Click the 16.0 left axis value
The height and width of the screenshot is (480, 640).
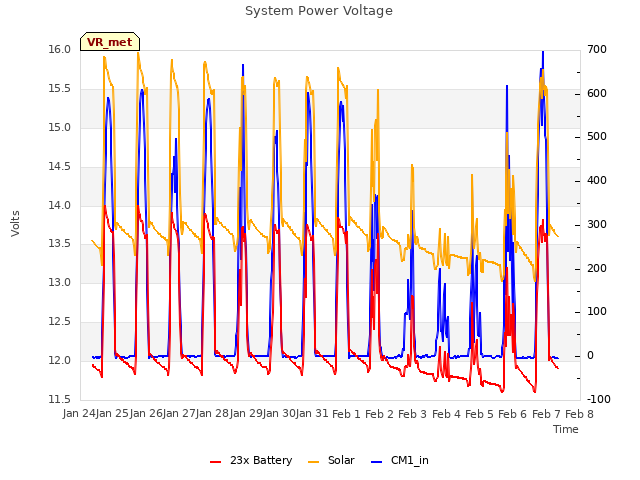60,49
